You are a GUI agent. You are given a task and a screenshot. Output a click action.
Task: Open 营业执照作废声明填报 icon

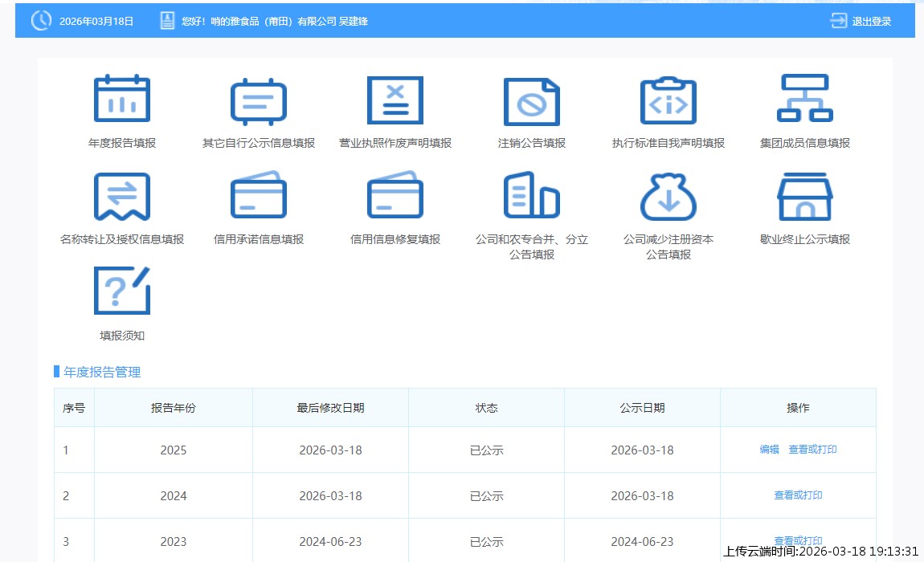pos(395,100)
